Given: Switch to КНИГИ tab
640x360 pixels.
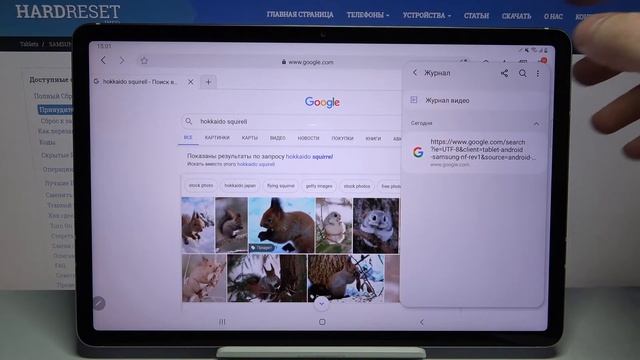Looking at the screenshot, I should point(373,139).
